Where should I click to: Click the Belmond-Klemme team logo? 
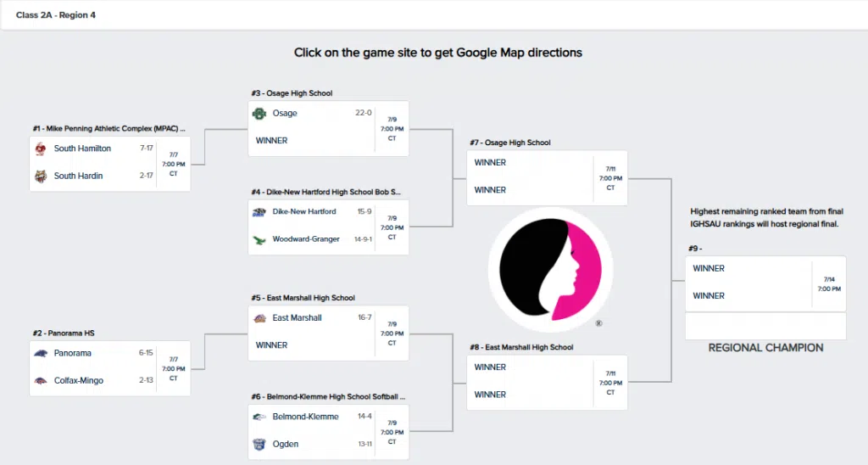(x=259, y=417)
